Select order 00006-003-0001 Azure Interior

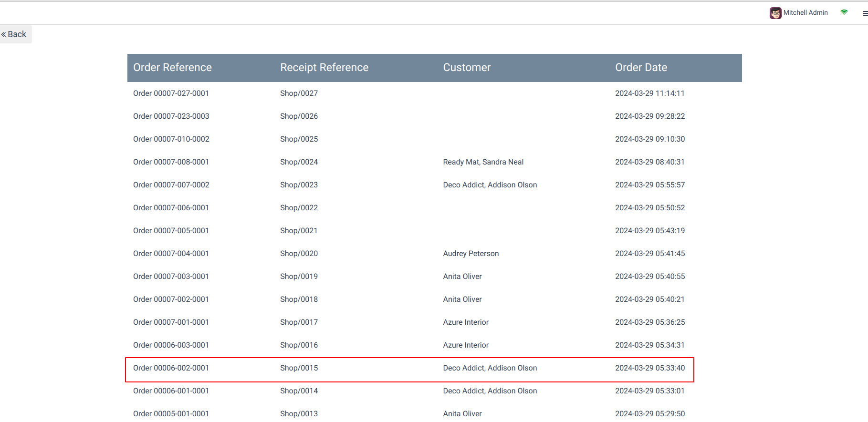(x=434, y=345)
